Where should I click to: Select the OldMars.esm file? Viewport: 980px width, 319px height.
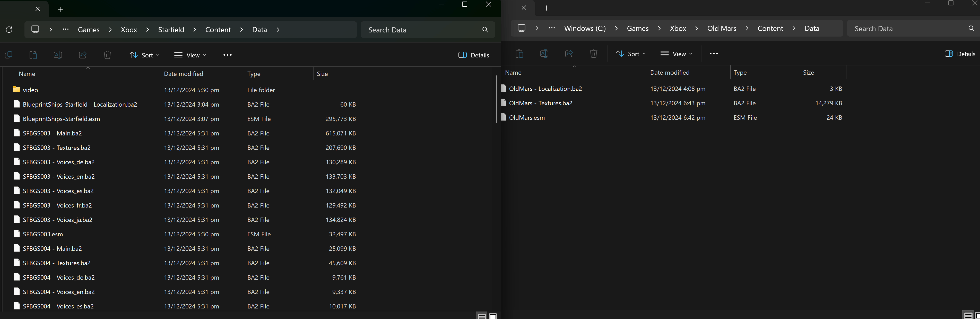[x=526, y=118]
